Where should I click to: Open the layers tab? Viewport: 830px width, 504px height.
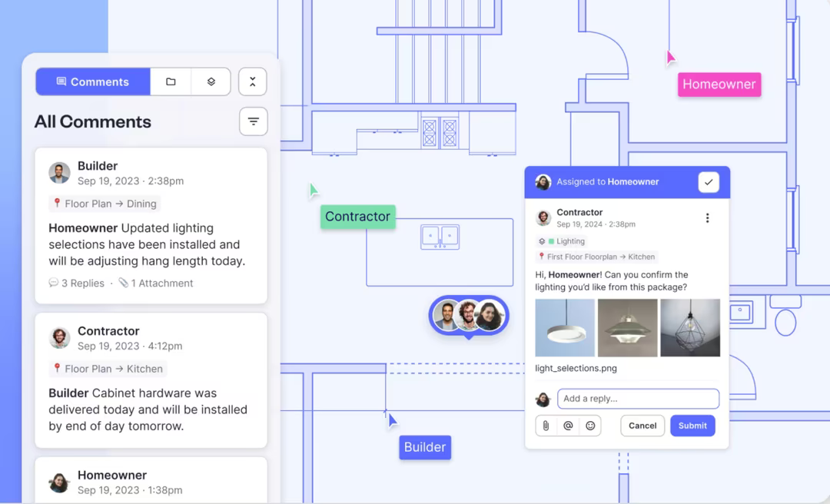(x=211, y=81)
